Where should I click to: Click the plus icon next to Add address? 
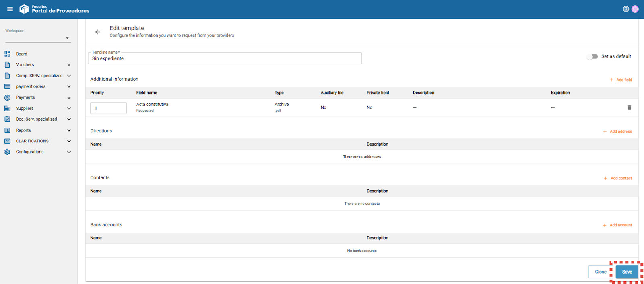tap(605, 132)
